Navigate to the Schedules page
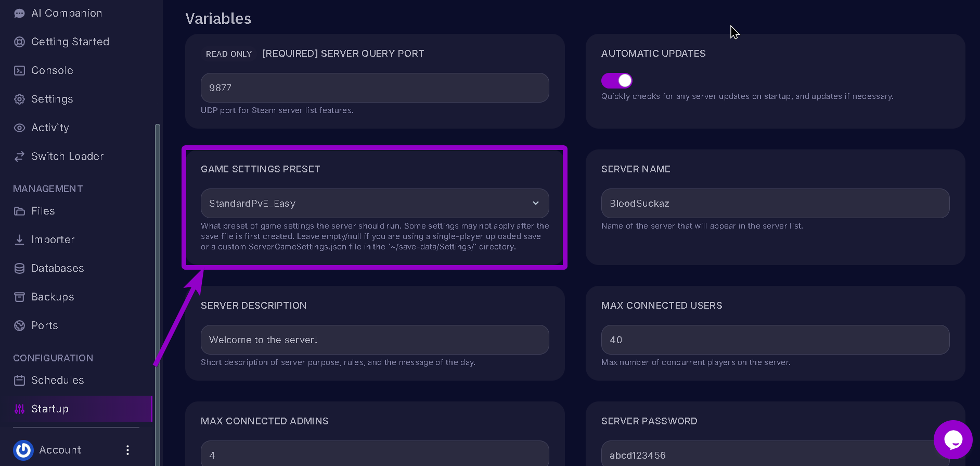980x466 pixels. (x=57, y=380)
